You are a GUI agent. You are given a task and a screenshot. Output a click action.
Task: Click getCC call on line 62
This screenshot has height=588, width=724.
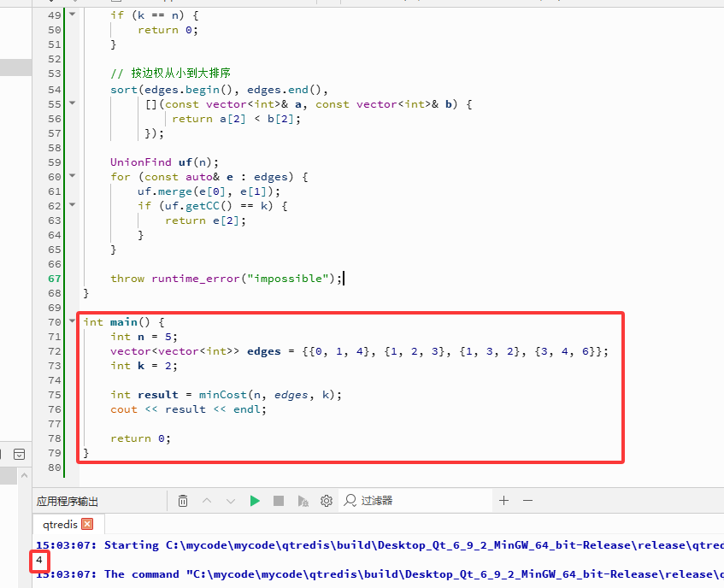(203, 206)
